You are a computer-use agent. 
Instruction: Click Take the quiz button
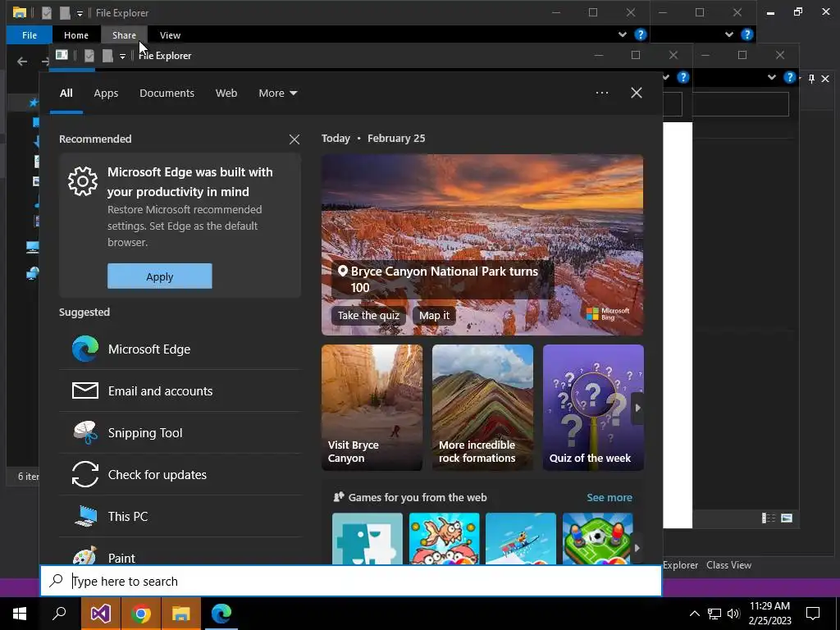pyautogui.click(x=368, y=316)
